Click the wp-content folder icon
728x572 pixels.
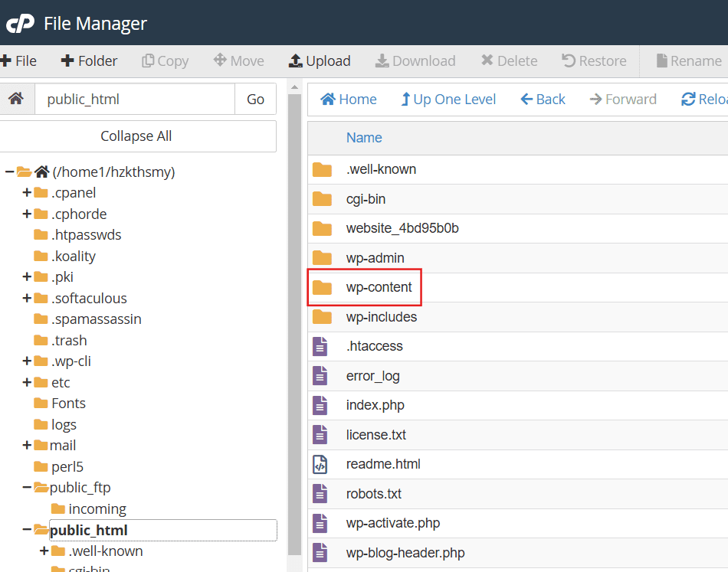click(x=322, y=287)
